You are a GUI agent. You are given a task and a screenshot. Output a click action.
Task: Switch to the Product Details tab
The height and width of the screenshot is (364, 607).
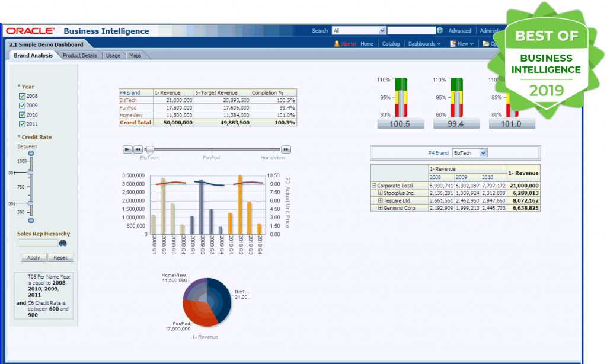pos(80,55)
